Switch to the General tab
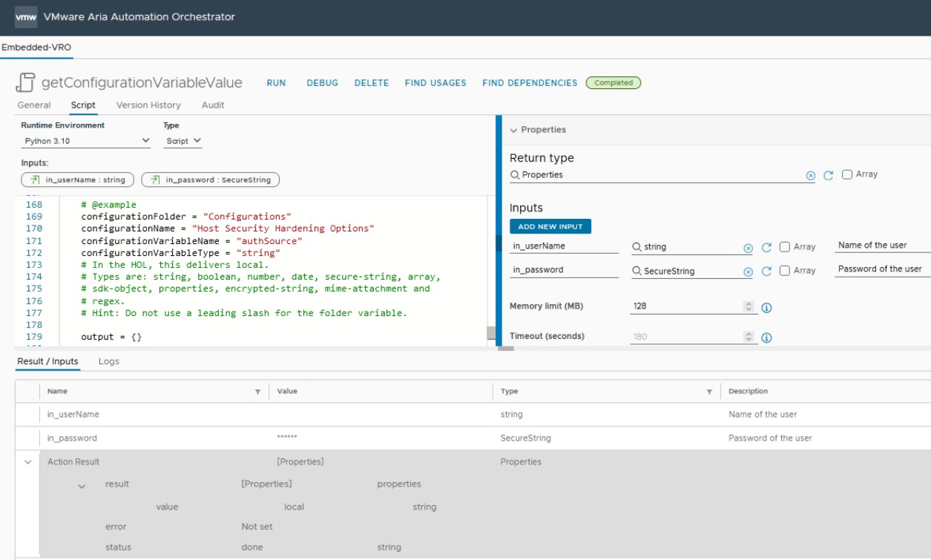 click(34, 105)
